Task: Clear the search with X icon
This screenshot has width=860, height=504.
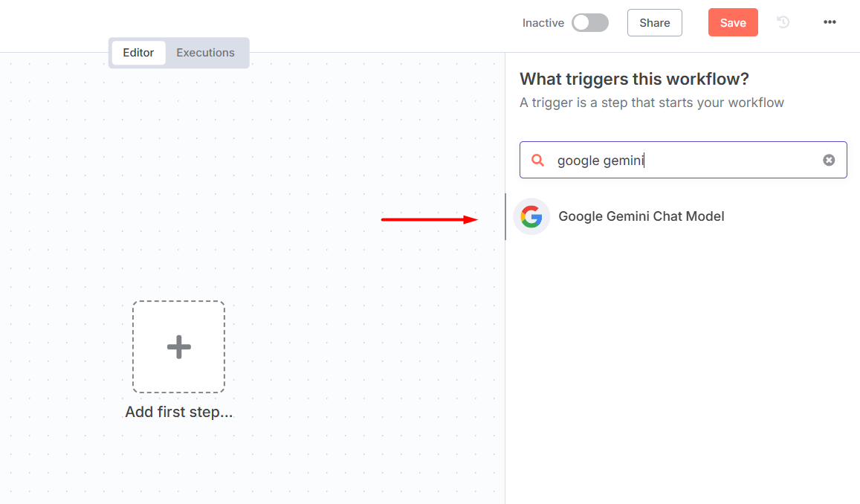Action: 829,160
